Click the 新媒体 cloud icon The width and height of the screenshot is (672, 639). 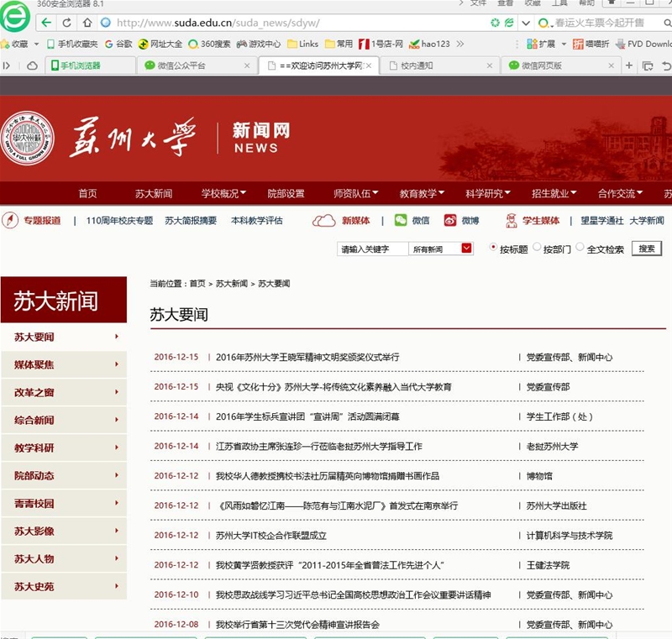(x=323, y=221)
